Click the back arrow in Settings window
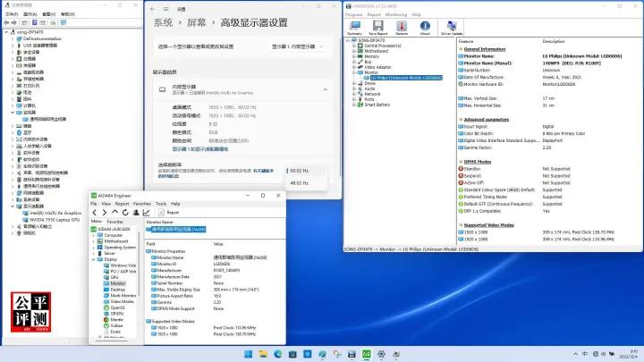Viewport: 644px width, 362px height. pyautogui.click(x=152, y=9)
